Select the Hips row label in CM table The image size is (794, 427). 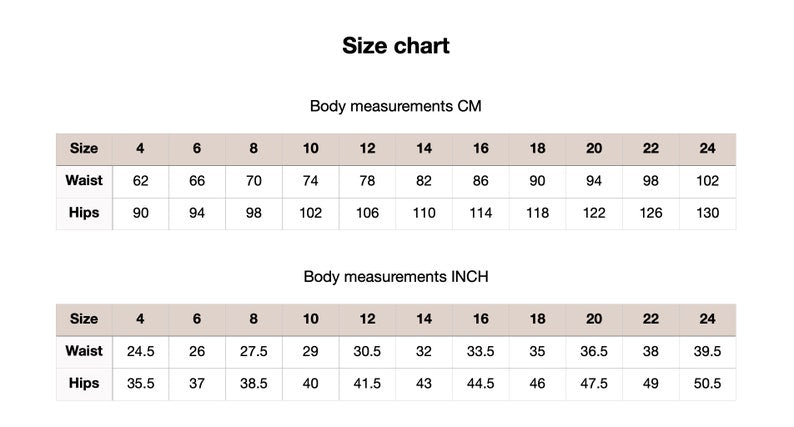84,213
